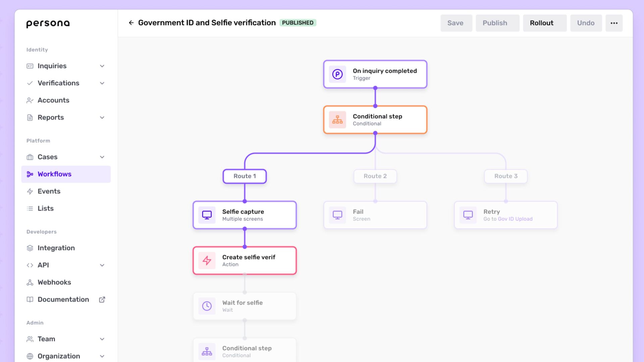This screenshot has height=362, width=644.
Task: Expand the API section chevron
Action: pos(102,265)
